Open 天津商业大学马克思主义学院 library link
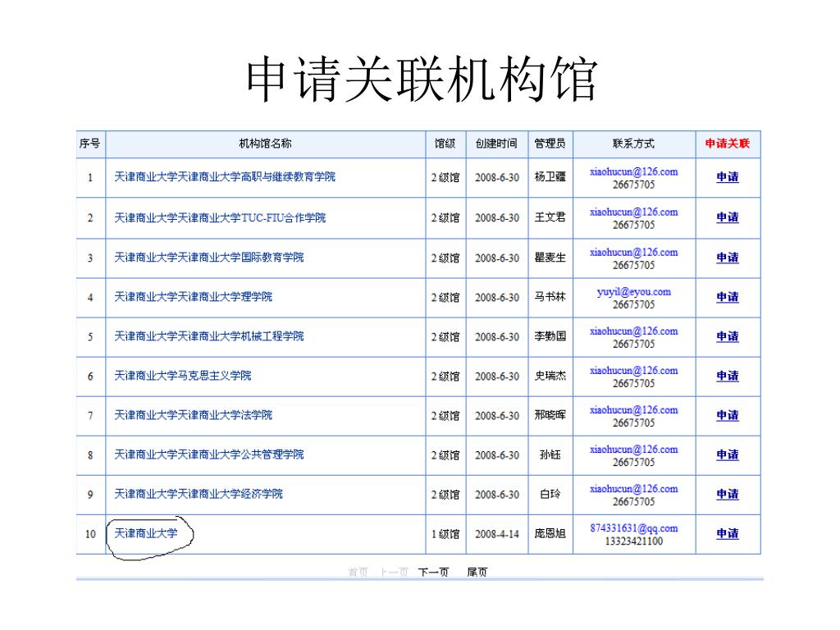The image size is (840, 630). click(183, 376)
